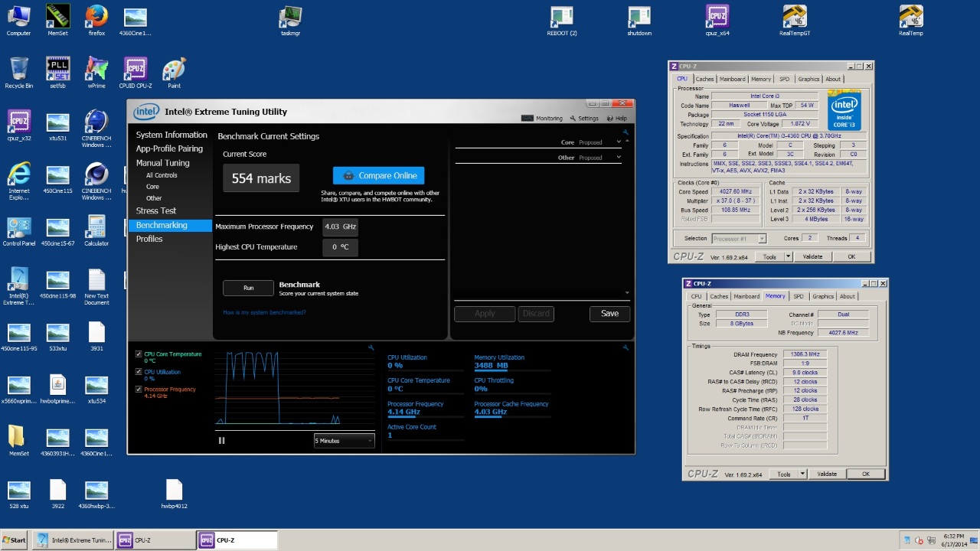Pause the XTU monitoring graph
Viewport: 980px width, 551px height.
(x=222, y=440)
